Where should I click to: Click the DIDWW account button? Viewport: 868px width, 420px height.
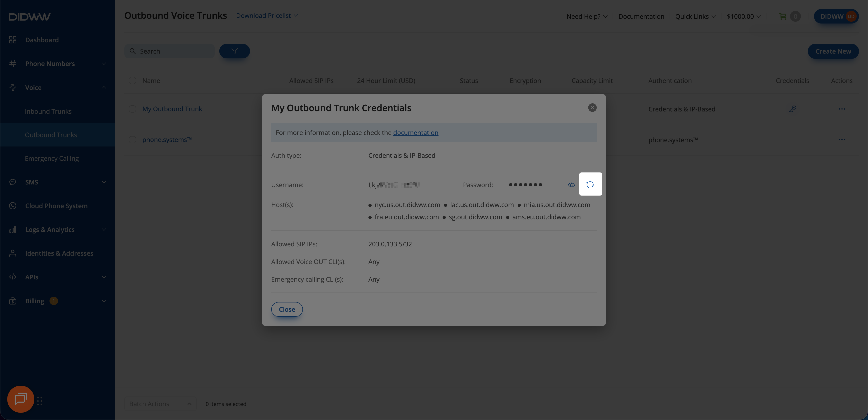tap(836, 16)
